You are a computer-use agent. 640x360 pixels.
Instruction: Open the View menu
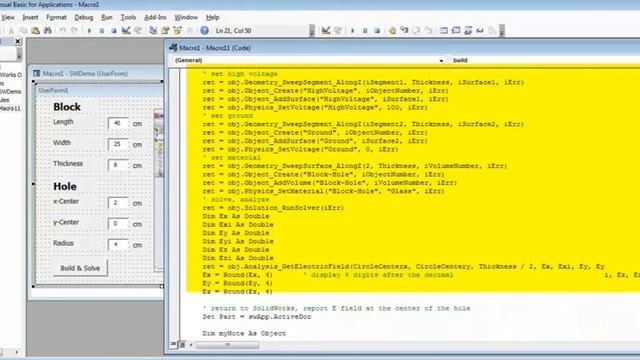click(x=8, y=18)
